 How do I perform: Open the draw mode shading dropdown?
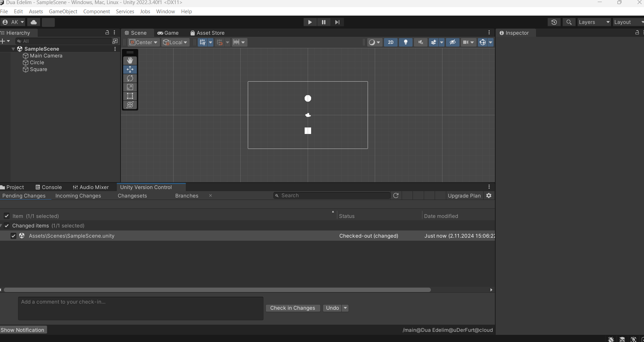374,42
